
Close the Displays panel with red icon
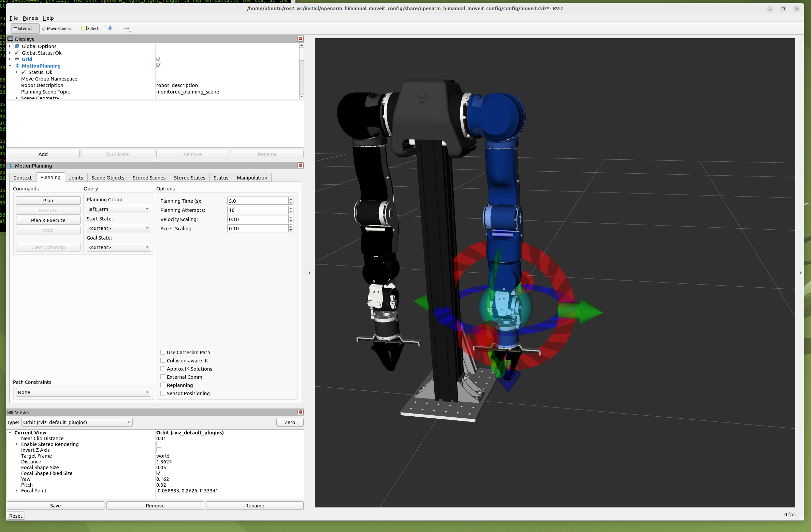pos(301,39)
